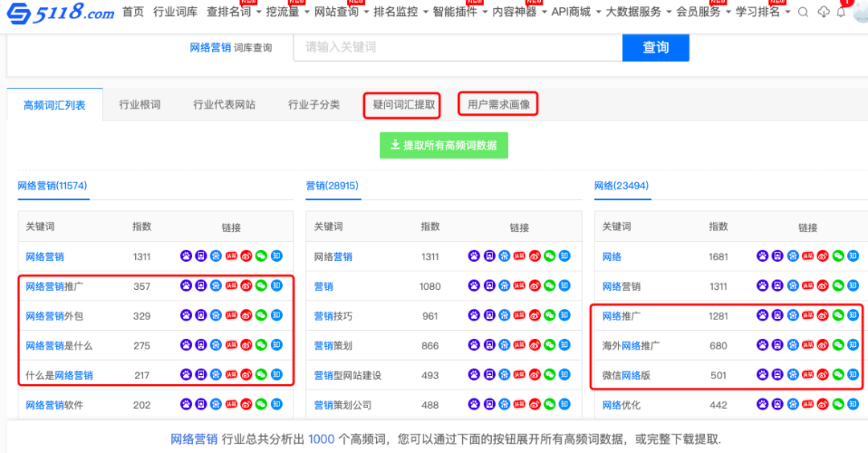Viewport: 868px width, 453px height.
Task: Click the 网络营销 link beside 词库查询
Action: (210, 47)
